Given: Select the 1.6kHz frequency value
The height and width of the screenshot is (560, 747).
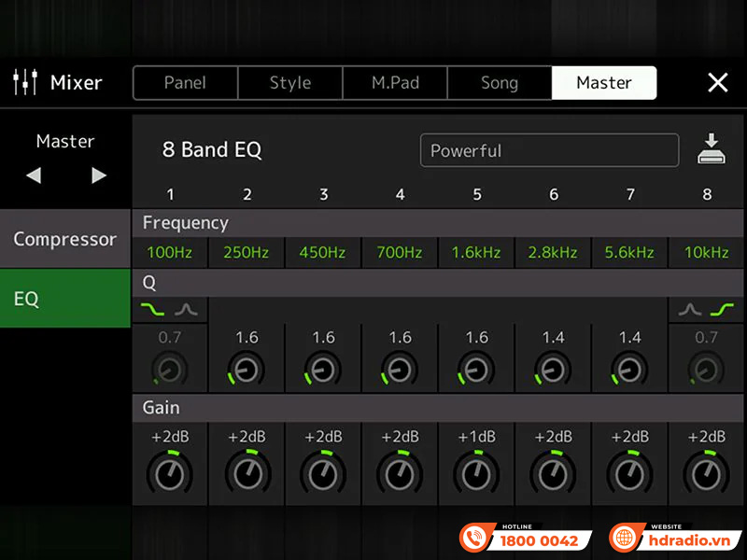Looking at the screenshot, I should pyautogui.click(x=476, y=253).
